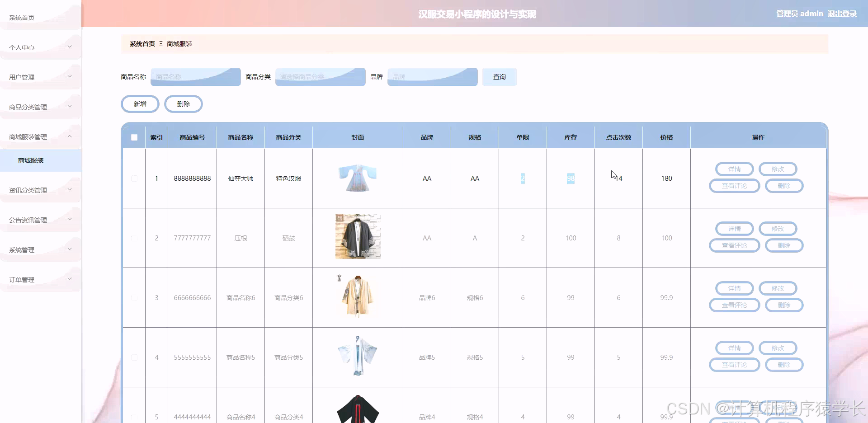Open cover image of 商品名称6
The width and height of the screenshot is (868, 423).
pos(358,296)
